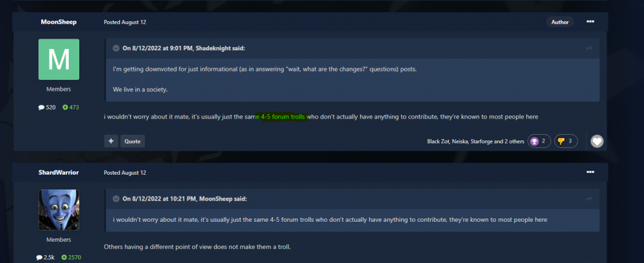Open ShardWarrior's profile name link
The image size is (644, 263).
[x=59, y=173]
